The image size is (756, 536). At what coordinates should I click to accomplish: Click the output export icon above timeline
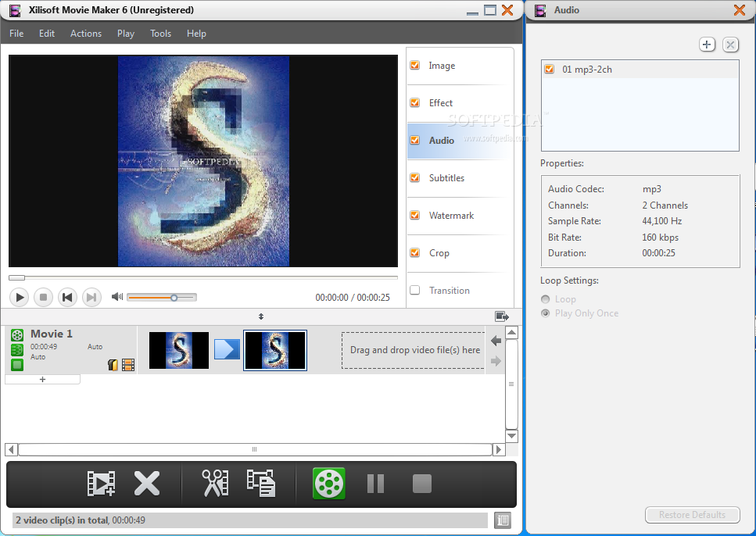502,316
